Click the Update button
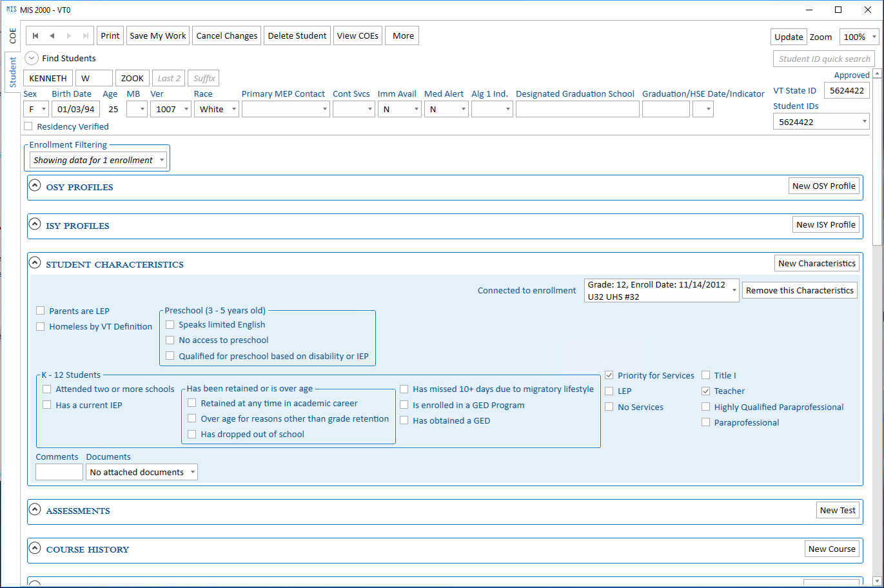The image size is (884, 588). (x=789, y=37)
